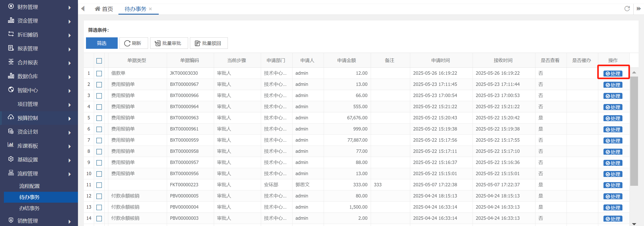Click the 报表管理 sidebar icon
Image resolution: width=644 pixels, height=226 pixels.
tap(11, 48)
